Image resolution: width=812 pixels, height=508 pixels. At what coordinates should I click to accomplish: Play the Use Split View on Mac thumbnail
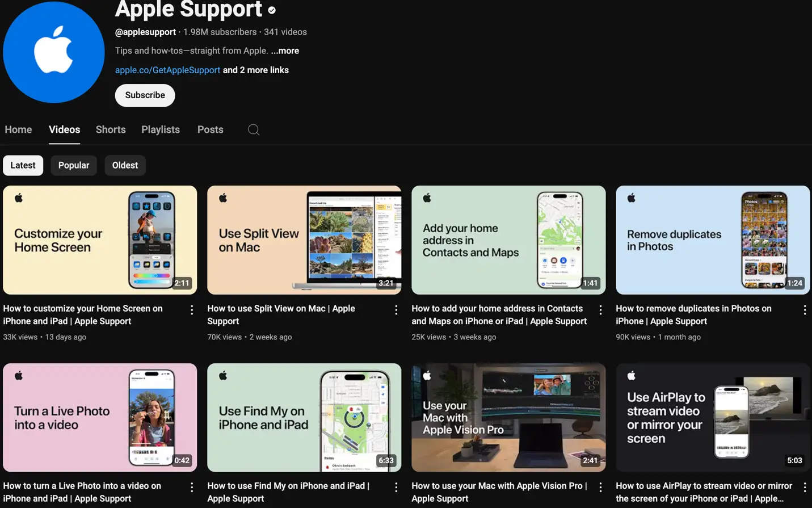tap(304, 240)
